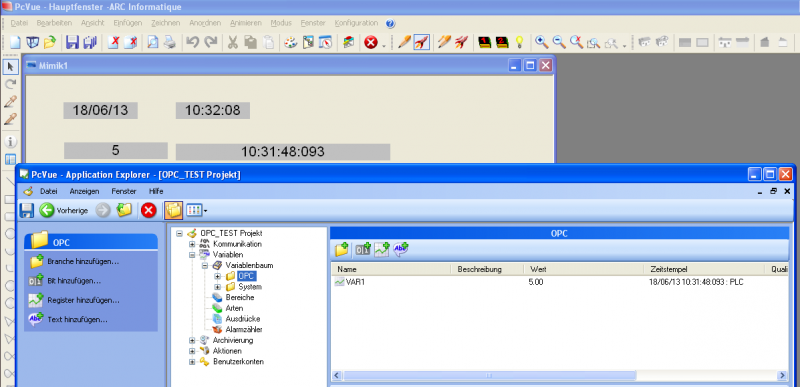The width and height of the screenshot is (800, 387).
Task: Click the printer icon
Action: click(x=169, y=42)
